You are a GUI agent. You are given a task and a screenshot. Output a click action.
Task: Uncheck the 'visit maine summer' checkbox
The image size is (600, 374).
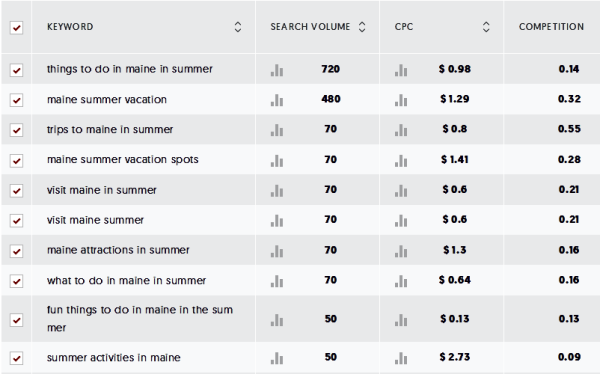click(x=16, y=220)
